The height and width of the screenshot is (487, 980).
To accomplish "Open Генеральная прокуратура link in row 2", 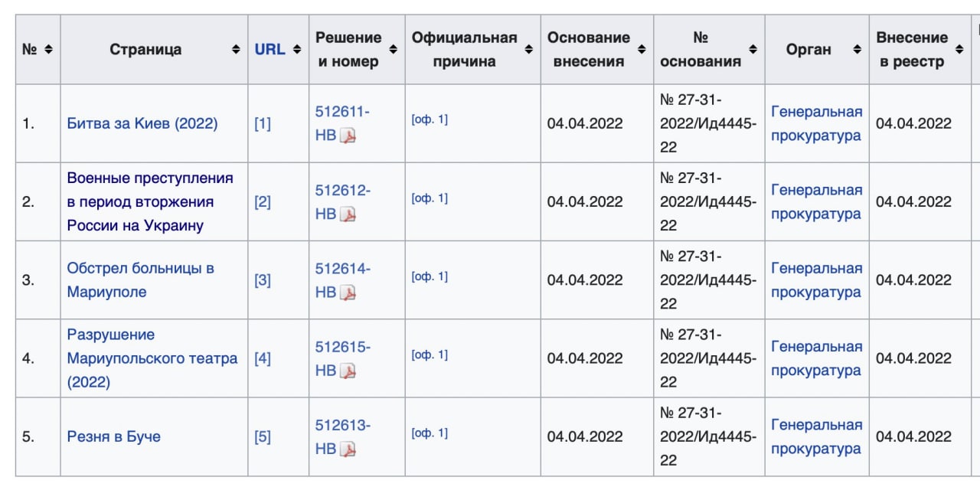I will click(816, 202).
